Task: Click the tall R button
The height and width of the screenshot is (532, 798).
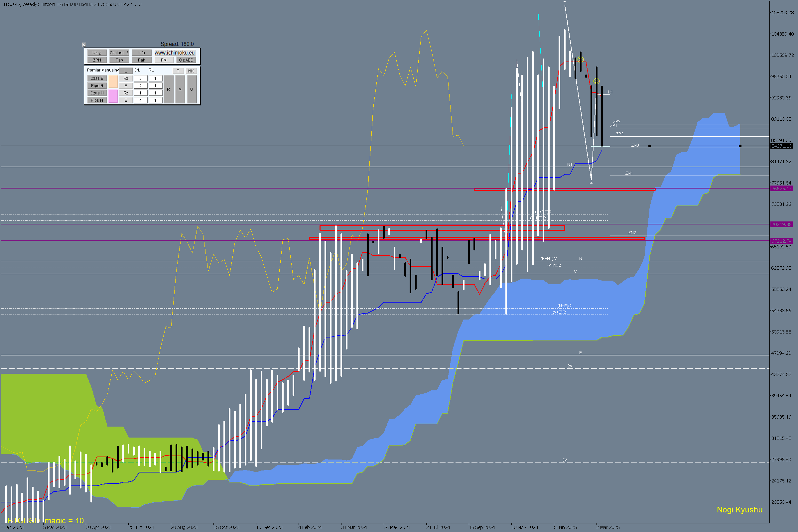Action: click(x=168, y=89)
